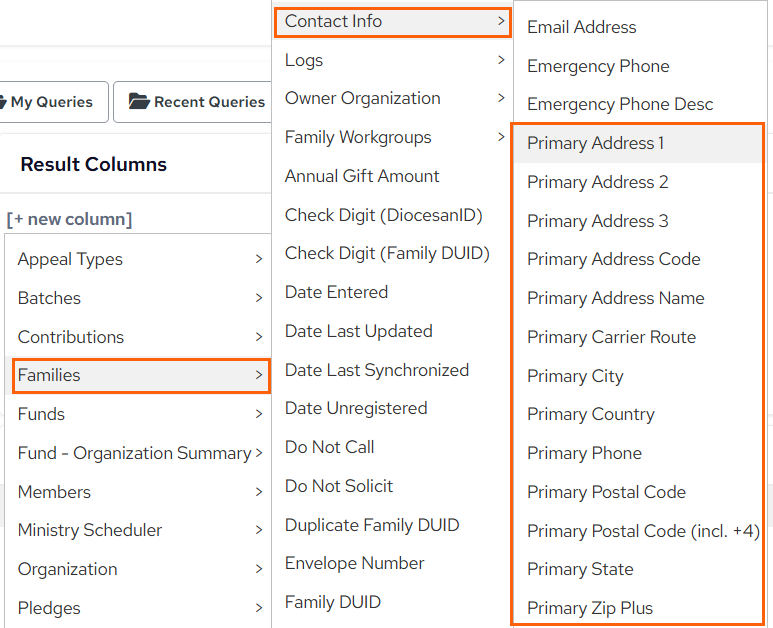Expand the Family Workgroups chevron

pos(501,137)
